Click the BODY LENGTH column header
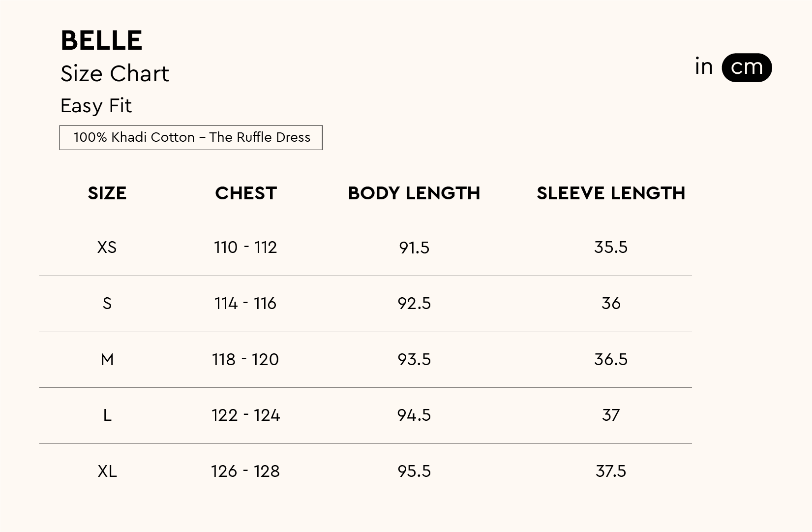The width and height of the screenshot is (812, 532). pos(414,193)
